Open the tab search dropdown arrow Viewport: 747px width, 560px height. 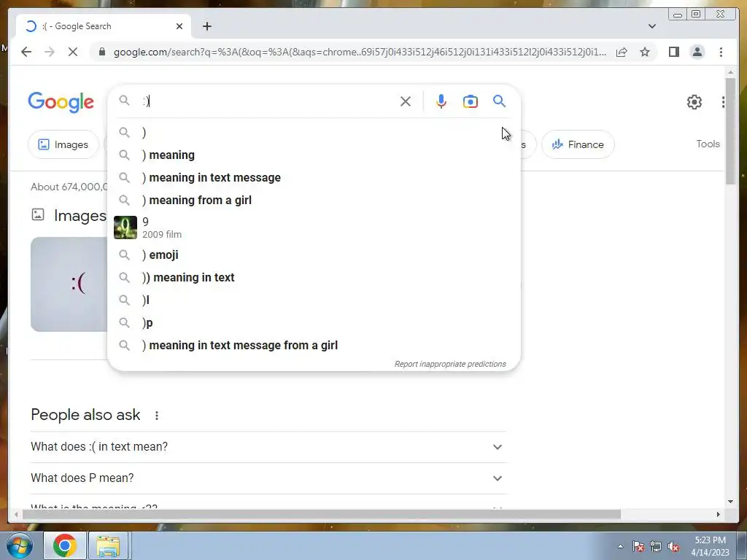coord(652,26)
